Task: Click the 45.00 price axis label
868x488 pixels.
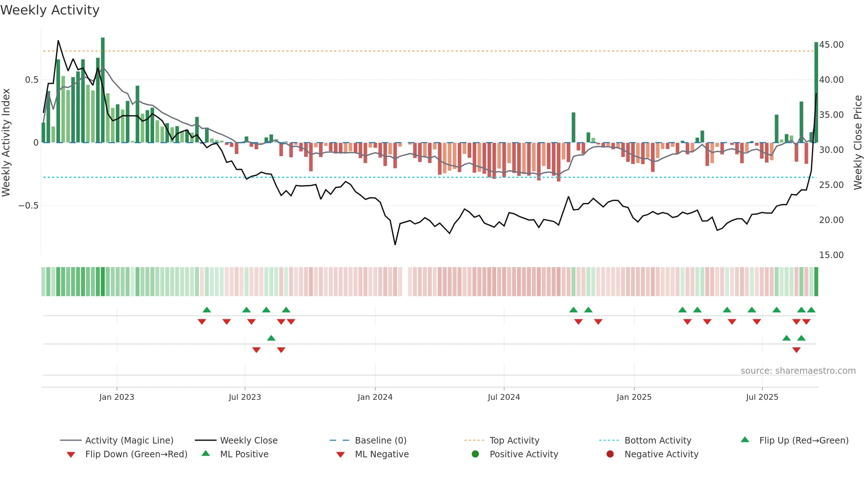Action: [831, 44]
